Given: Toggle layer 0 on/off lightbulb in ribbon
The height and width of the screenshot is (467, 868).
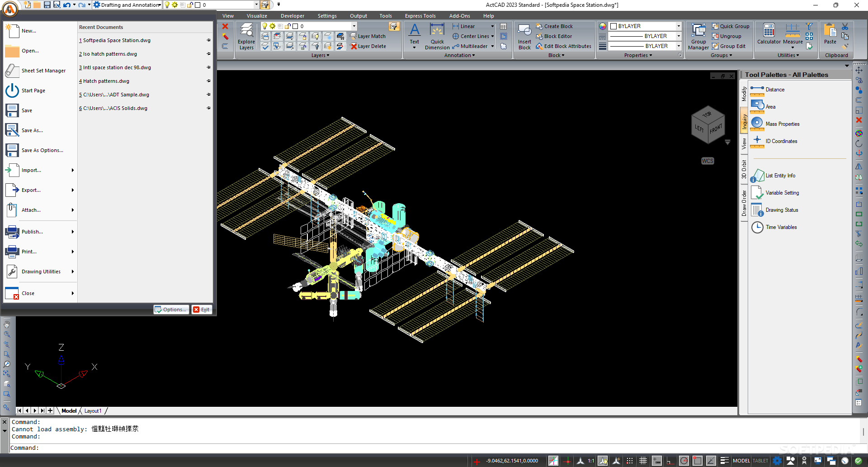Looking at the screenshot, I should [x=264, y=26].
